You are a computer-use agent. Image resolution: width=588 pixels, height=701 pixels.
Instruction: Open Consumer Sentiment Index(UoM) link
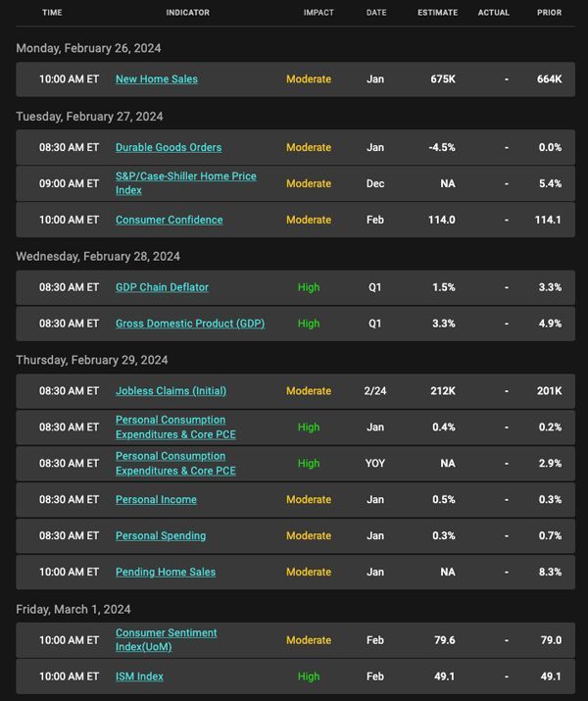(167, 640)
